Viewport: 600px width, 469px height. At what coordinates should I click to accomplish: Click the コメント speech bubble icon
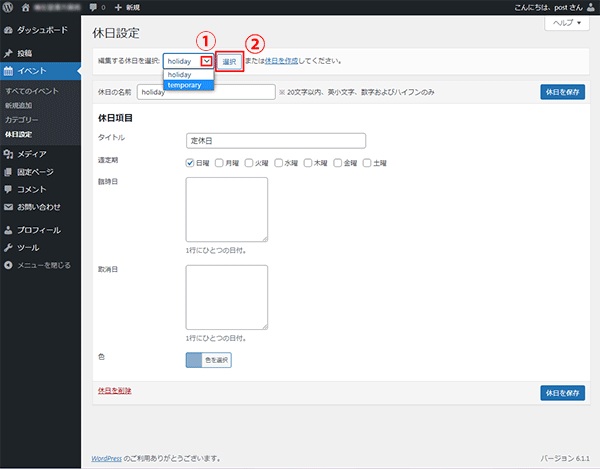pyautogui.click(x=8, y=189)
